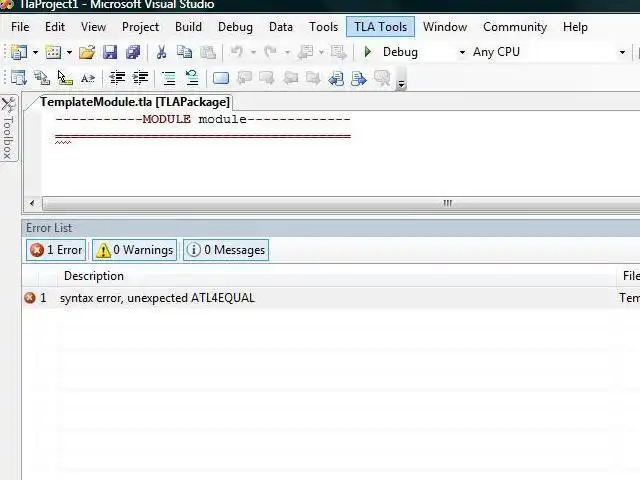
Task: Toggle bookmark on current line icon
Action: point(221,78)
